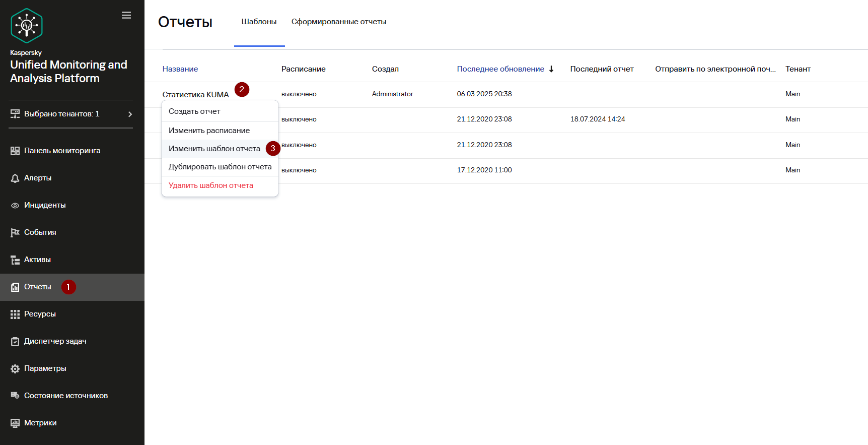Screen dimensions: 868x445
Task: Click the Последний отчет column header
Action: (602, 69)
